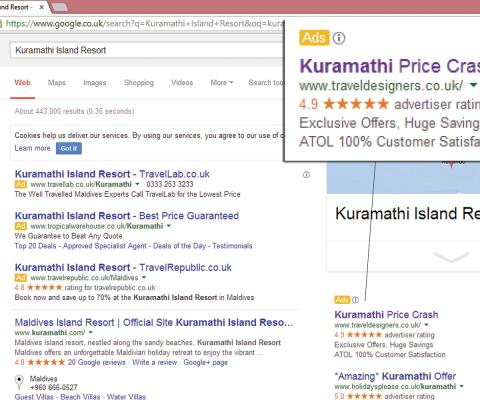Open the TravelLab.co.uk ad result
480x400 pixels.
coord(112,174)
